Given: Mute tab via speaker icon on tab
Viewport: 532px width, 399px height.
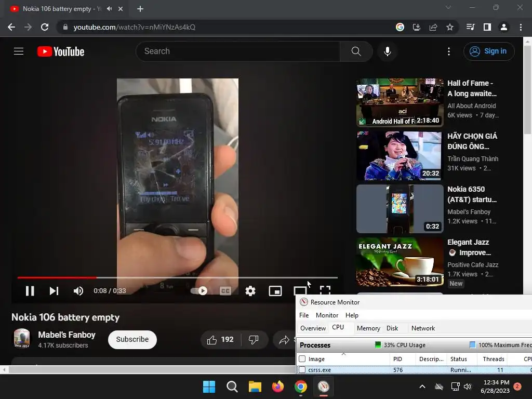Looking at the screenshot, I should (109, 9).
